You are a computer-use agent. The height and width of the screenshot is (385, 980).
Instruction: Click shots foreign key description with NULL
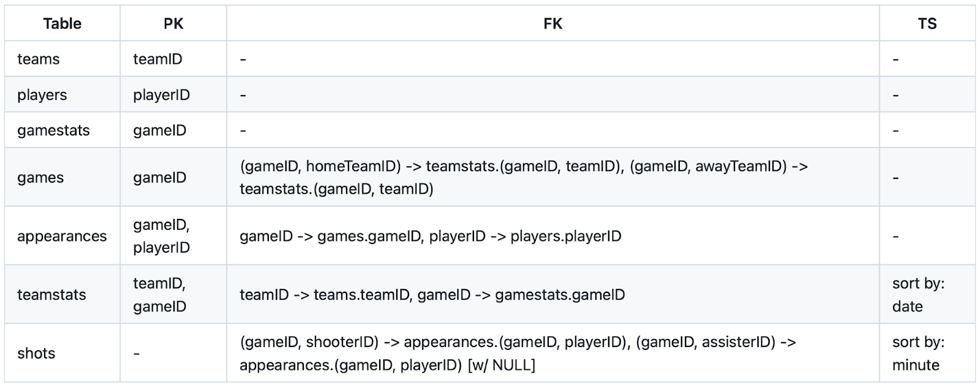tap(518, 353)
